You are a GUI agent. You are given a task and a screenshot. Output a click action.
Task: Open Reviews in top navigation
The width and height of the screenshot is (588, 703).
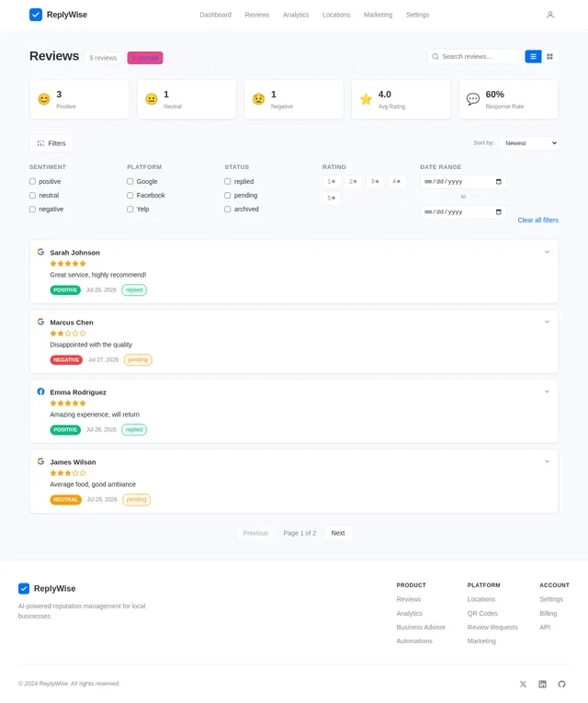pyautogui.click(x=257, y=15)
